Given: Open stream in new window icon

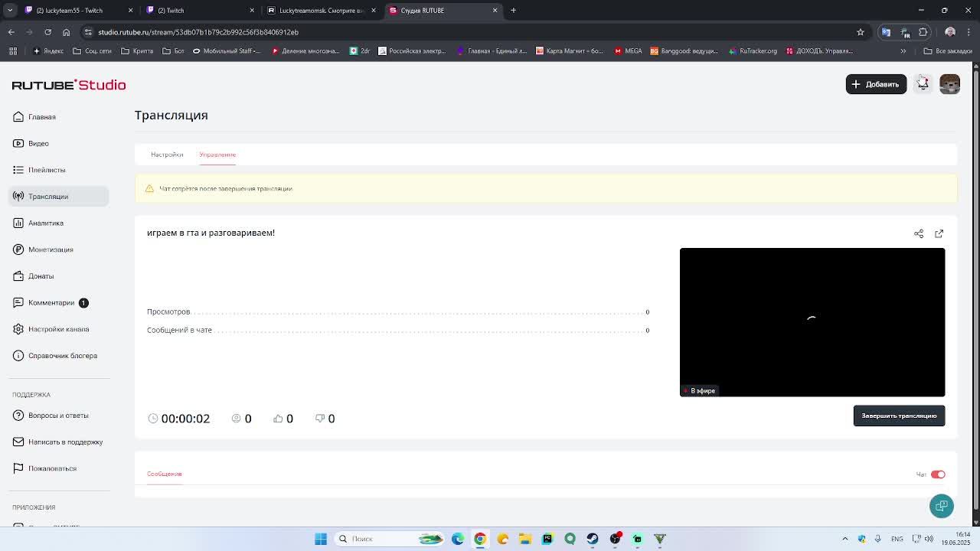Looking at the screenshot, I should [x=939, y=233].
